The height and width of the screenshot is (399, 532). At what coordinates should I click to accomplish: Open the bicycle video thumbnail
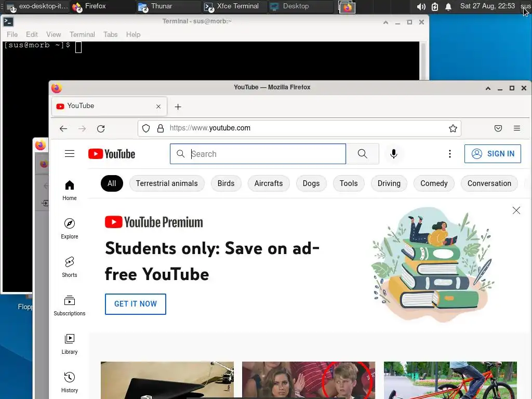point(450,380)
